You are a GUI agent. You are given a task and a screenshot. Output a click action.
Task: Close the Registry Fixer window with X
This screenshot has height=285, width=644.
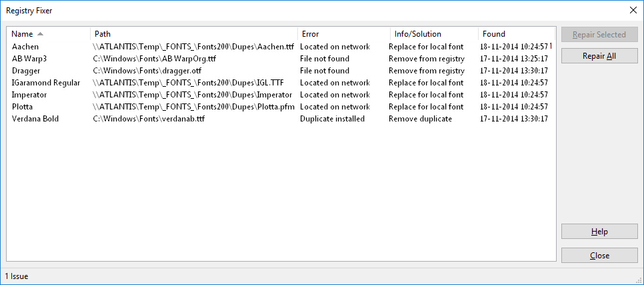point(633,11)
